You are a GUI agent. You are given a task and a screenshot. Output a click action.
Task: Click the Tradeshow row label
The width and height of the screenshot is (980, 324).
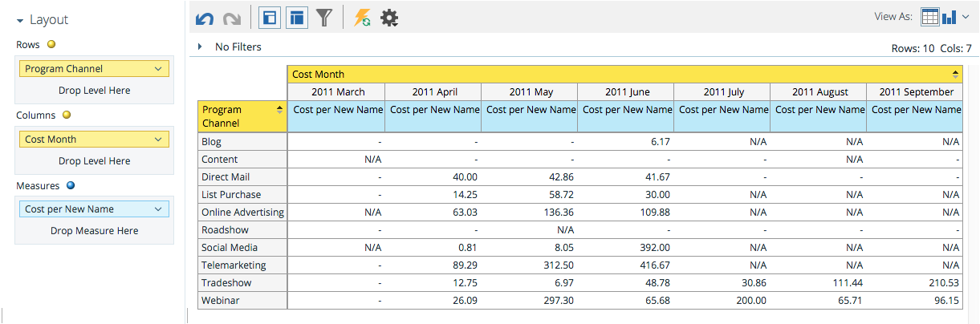(x=226, y=283)
